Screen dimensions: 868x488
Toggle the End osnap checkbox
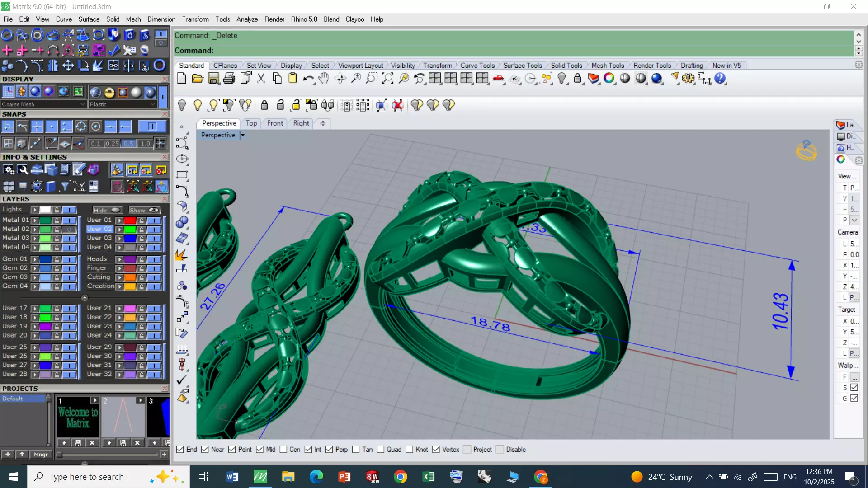coord(180,450)
